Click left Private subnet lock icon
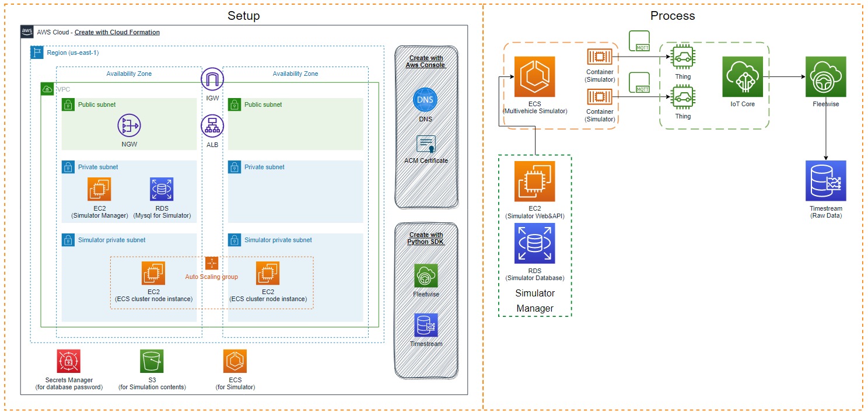 [69, 167]
